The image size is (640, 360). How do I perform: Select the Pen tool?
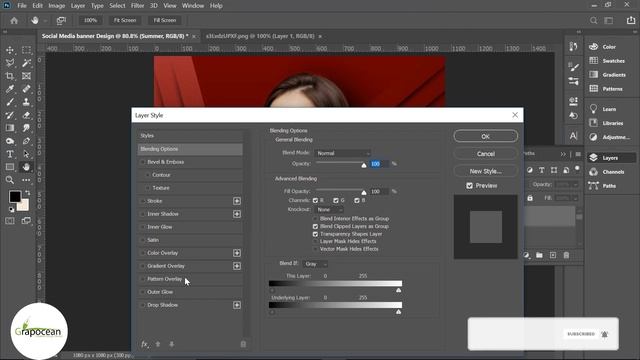pyautogui.click(x=26, y=141)
